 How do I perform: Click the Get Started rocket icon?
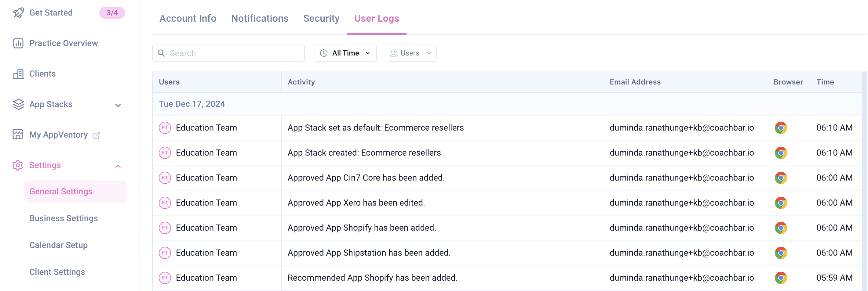pos(18,13)
